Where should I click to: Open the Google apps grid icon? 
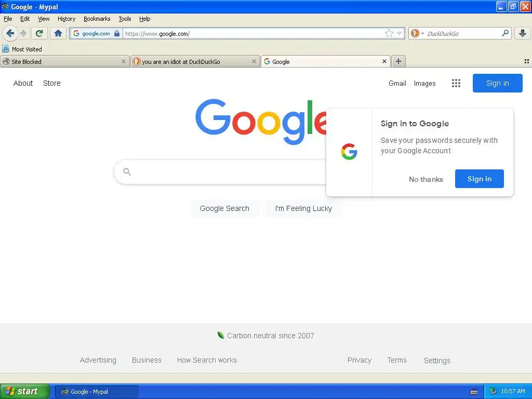coord(456,83)
